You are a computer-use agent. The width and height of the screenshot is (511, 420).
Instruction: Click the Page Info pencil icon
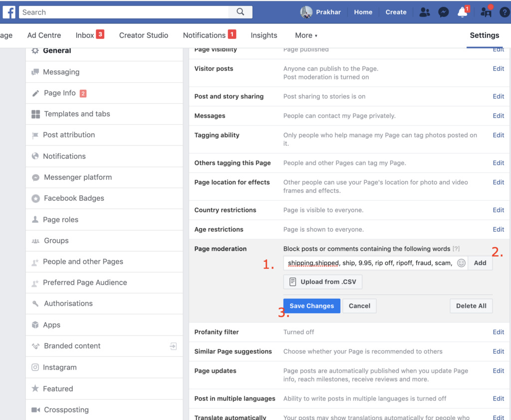[x=35, y=93]
